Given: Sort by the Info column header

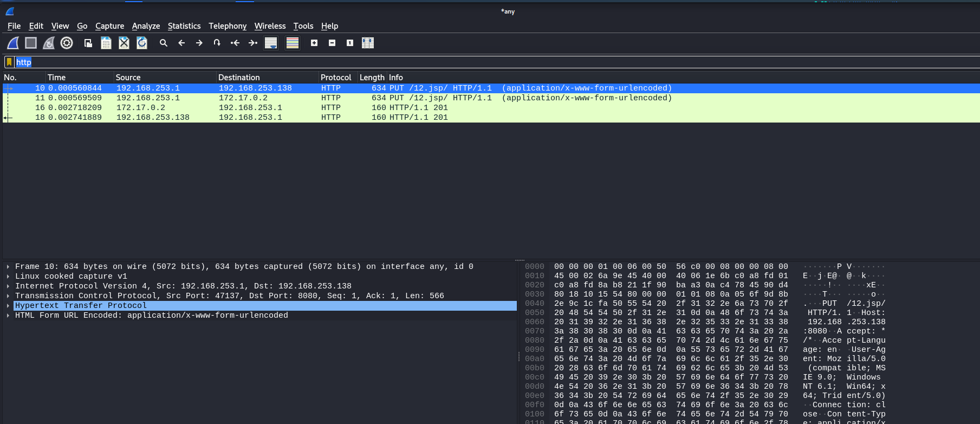Looking at the screenshot, I should [x=683, y=78].
